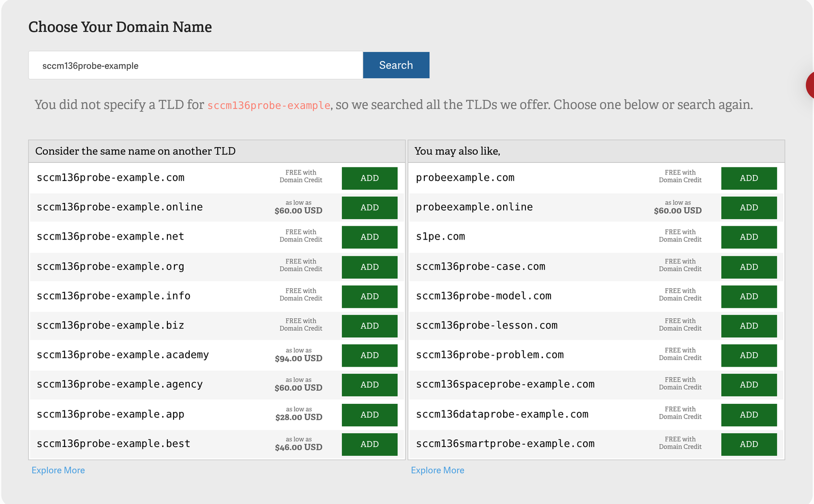Select the sccm136probe-example.best domain name text
Image resolution: width=814 pixels, height=504 pixels.
pos(113,444)
